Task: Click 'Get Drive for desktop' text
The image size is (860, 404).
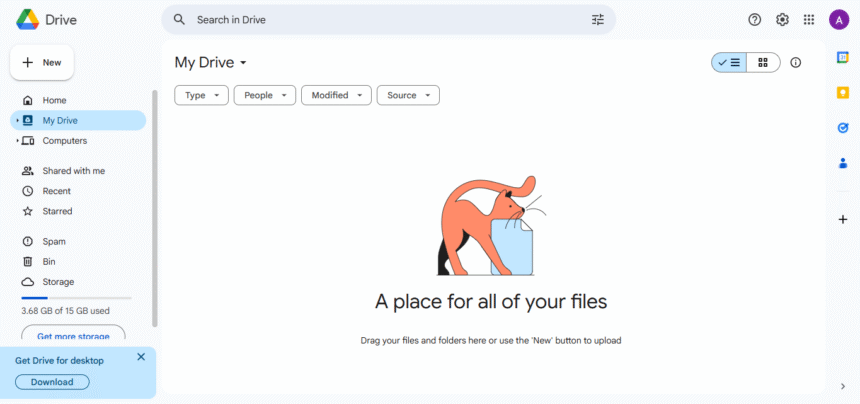Action: pyautogui.click(x=59, y=361)
